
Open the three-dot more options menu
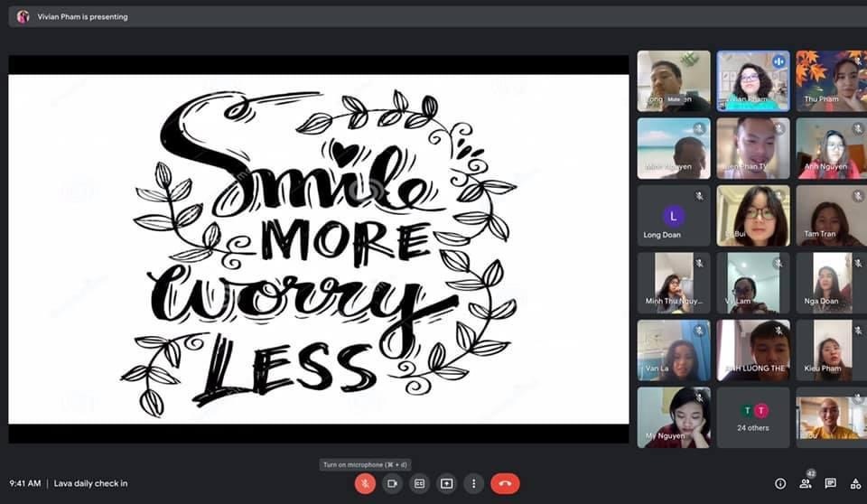pyautogui.click(x=473, y=483)
